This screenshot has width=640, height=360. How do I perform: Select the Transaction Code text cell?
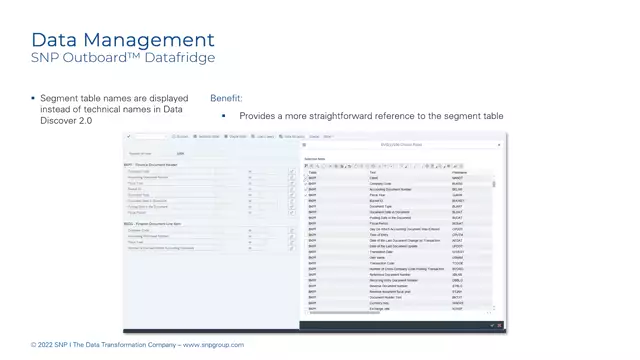point(382,263)
